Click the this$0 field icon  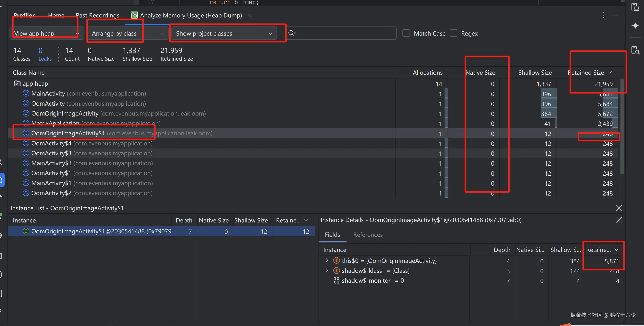coord(336,261)
